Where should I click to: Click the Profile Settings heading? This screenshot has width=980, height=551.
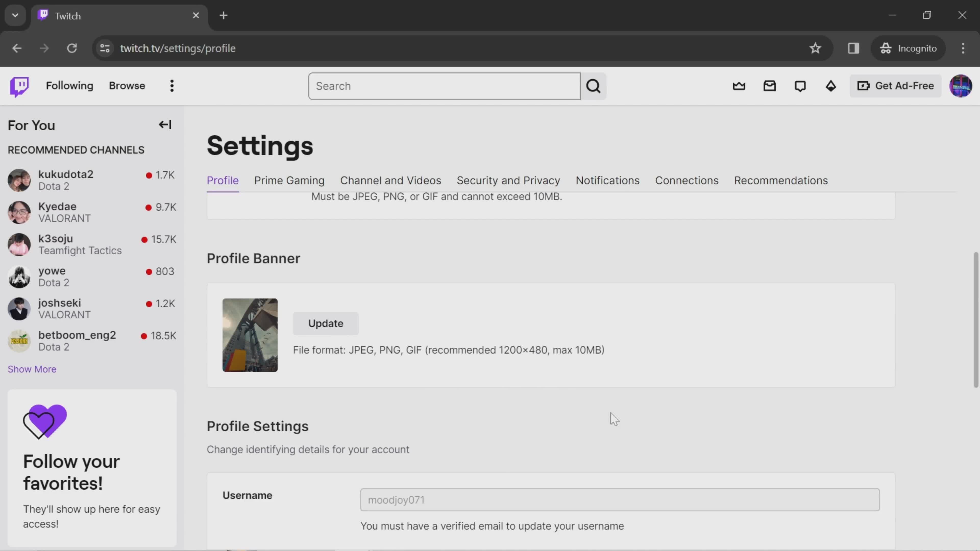tap(258, 426)
